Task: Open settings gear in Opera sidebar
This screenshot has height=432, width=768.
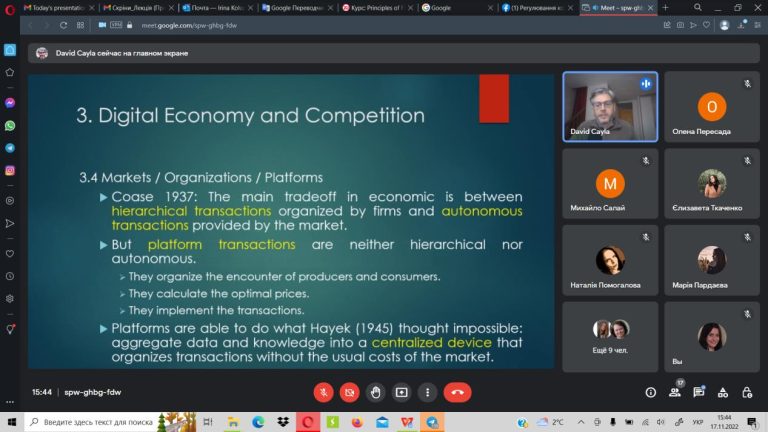Action: tap(10, 299)
